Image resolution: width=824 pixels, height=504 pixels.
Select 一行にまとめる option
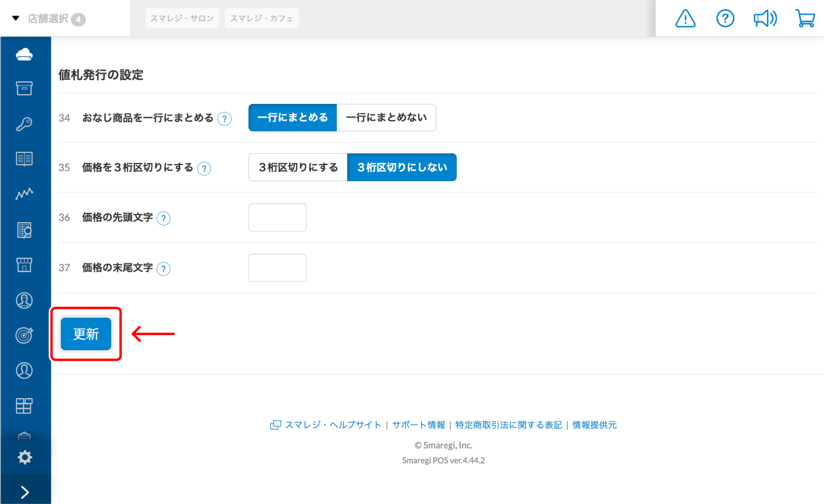coord(292,118)
